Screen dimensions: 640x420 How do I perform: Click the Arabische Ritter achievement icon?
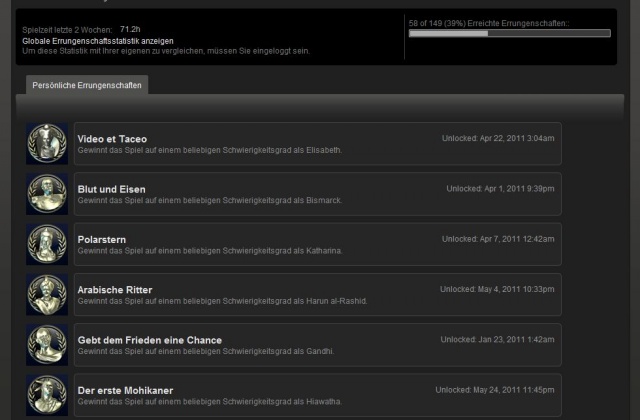tap(46, 294)
